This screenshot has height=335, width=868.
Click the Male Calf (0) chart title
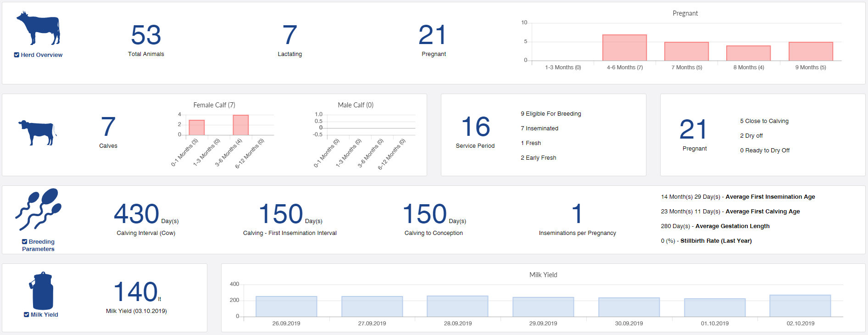coord(356,105)
